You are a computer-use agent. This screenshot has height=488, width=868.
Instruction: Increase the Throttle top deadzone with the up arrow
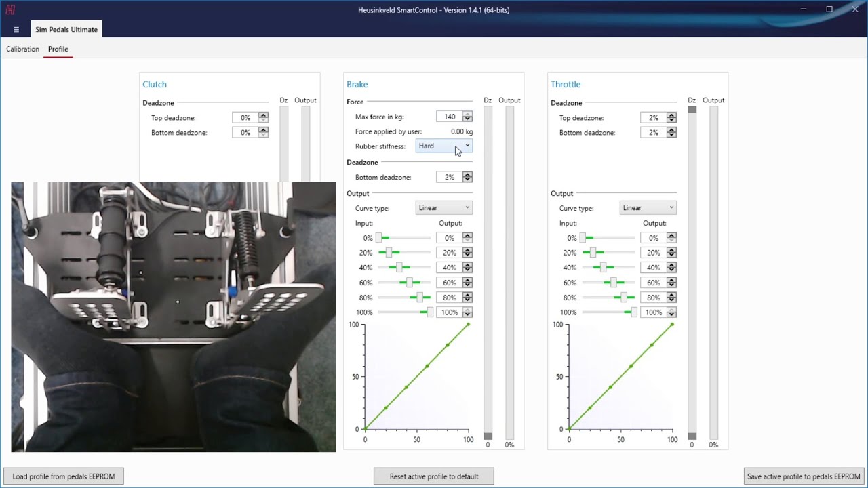coord(671,115)
